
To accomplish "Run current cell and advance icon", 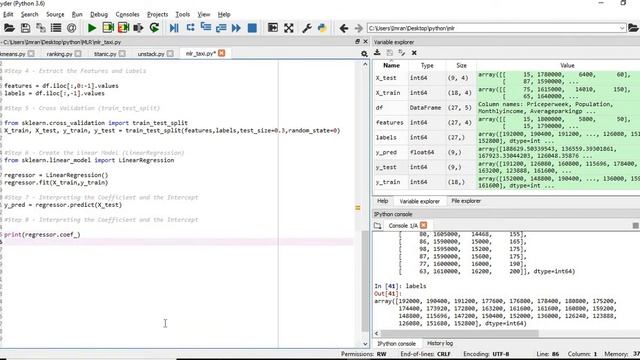I will (123, 28).
